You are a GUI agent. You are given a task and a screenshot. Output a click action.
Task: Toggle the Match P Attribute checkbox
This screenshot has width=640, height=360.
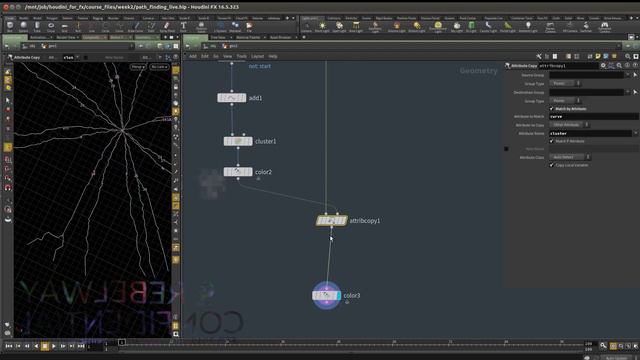(551, 141)
